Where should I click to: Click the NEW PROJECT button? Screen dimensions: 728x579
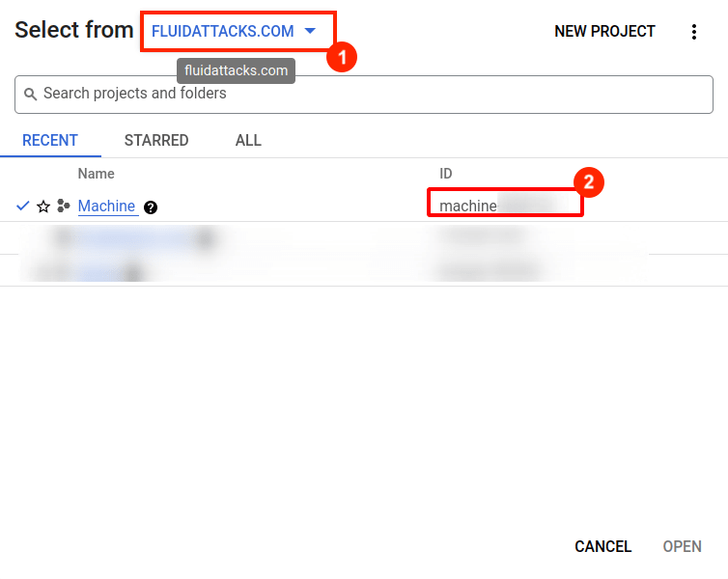pos(604,32)
